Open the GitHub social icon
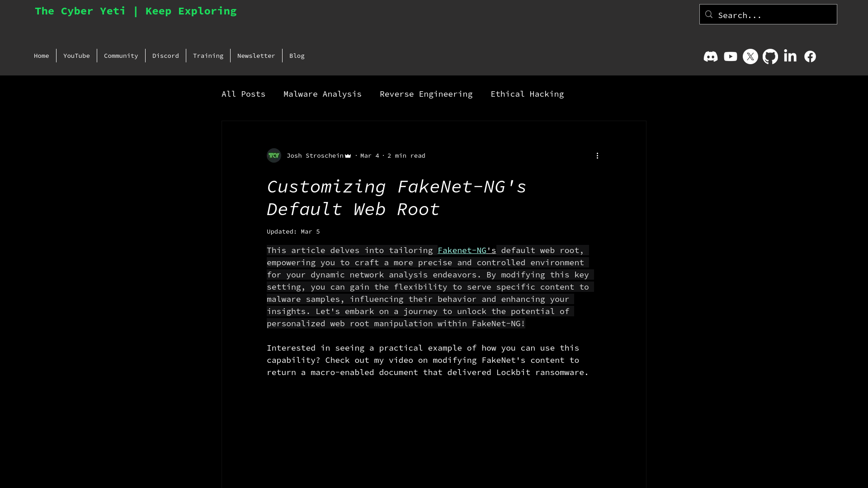The width and height of the screenshot is (868, 488). tap(770, 56)
